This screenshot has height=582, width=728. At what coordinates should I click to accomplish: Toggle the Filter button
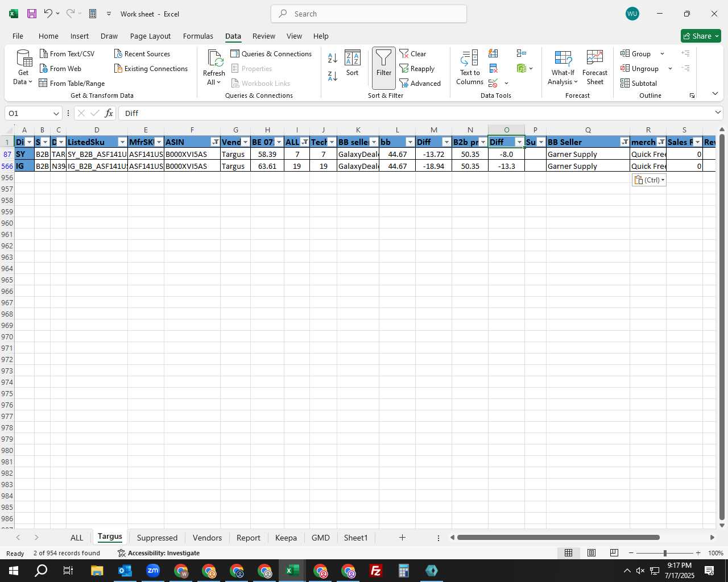click(384, 68)
